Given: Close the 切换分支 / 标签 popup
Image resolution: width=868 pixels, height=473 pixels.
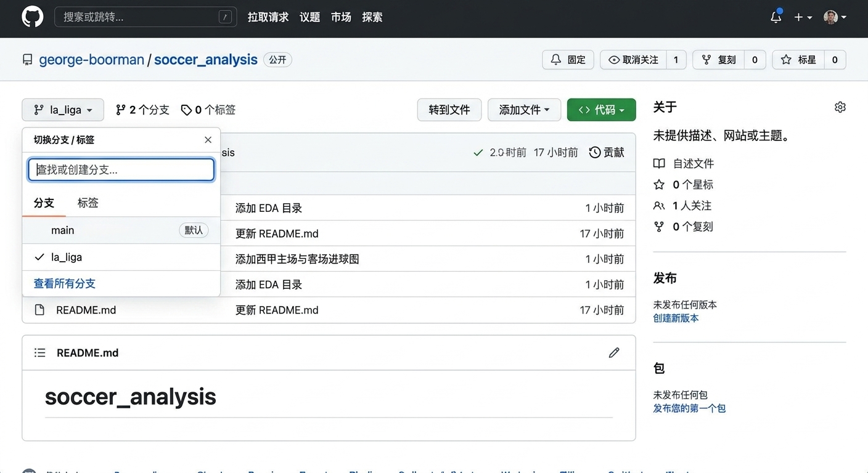Looking at the screenshot, I should click(208, 140).
